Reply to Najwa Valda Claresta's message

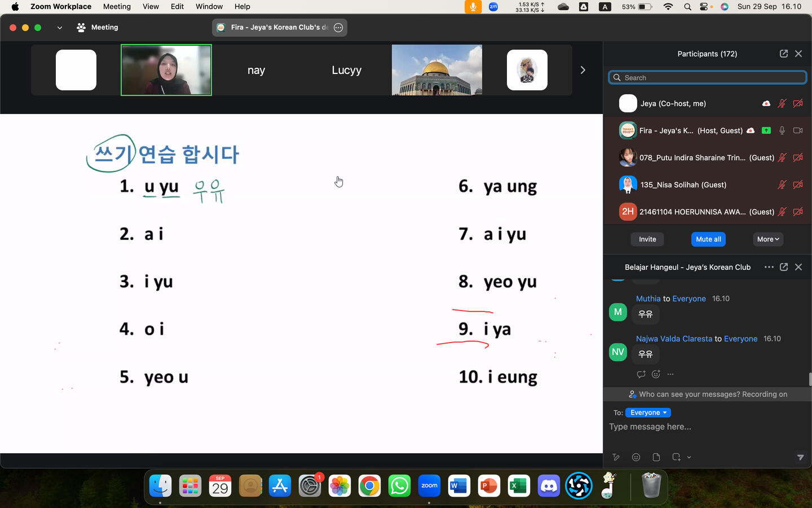(x=641, y=374)
